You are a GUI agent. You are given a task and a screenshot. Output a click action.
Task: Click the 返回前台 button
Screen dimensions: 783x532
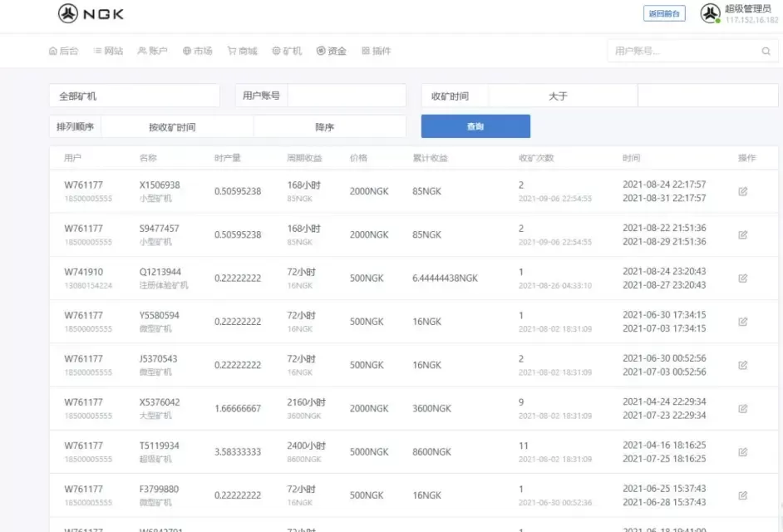[664, 13]
